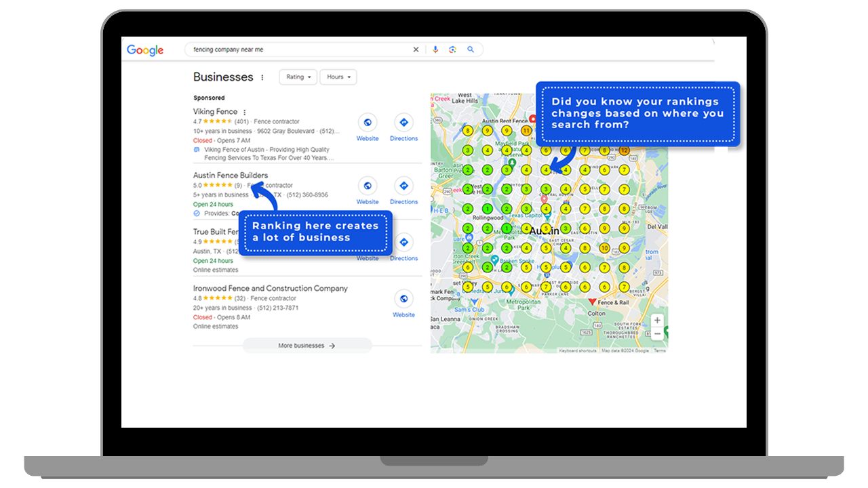Click Viking Fence's 4.7 rating (401)
Viewport: 868px width, 488px height.
click(x=221, y=122)
